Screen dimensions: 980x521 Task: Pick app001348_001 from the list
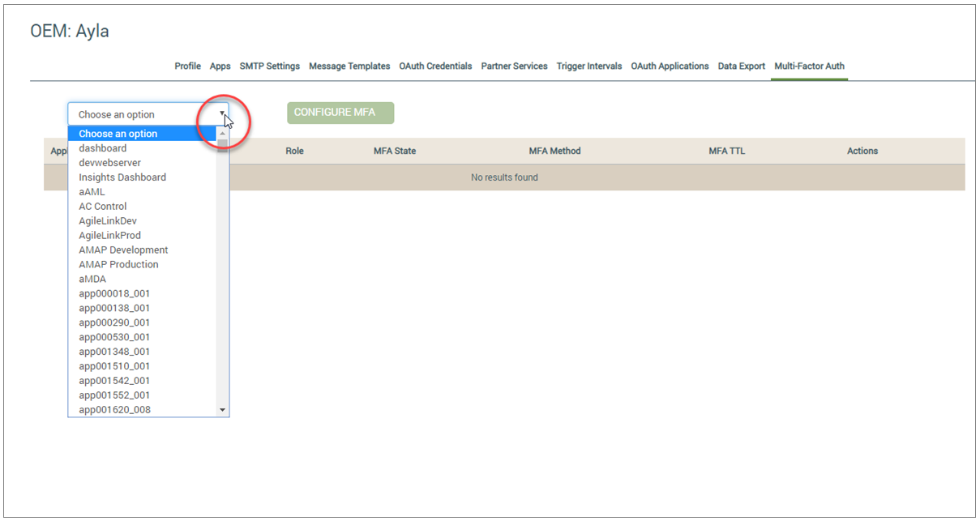tap(142, 352)
